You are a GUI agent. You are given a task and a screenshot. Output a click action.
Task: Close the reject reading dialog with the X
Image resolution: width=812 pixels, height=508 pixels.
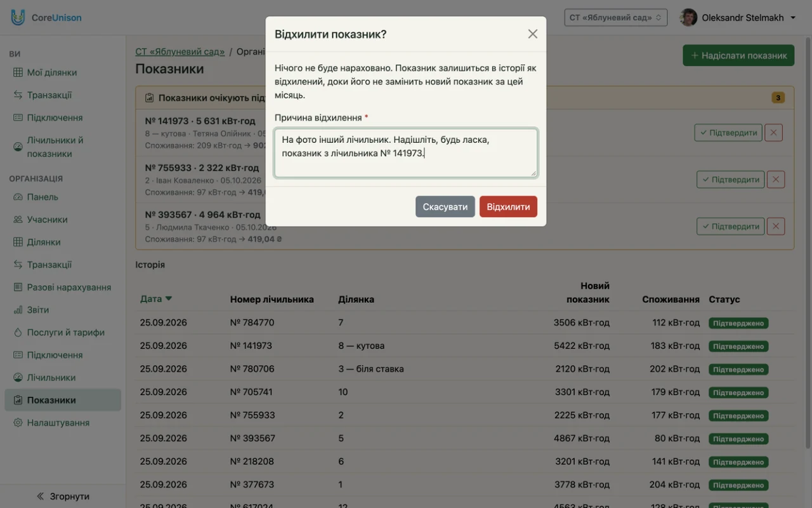533,34
